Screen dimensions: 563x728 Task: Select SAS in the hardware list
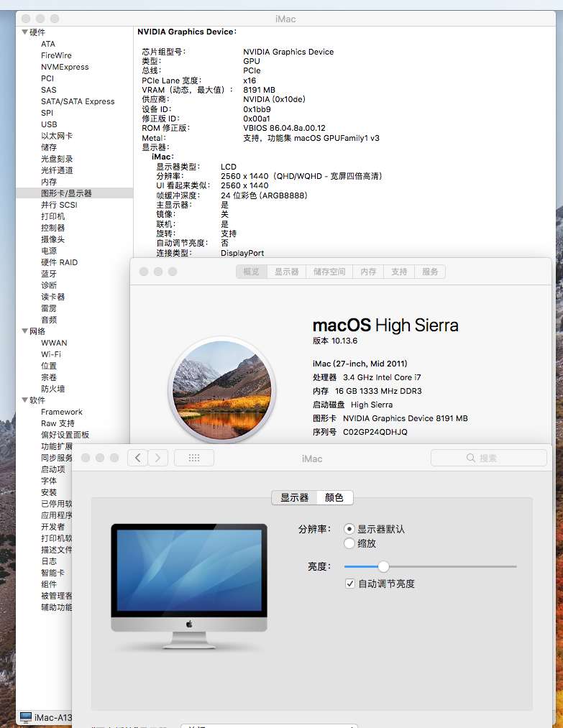point(48,90)
